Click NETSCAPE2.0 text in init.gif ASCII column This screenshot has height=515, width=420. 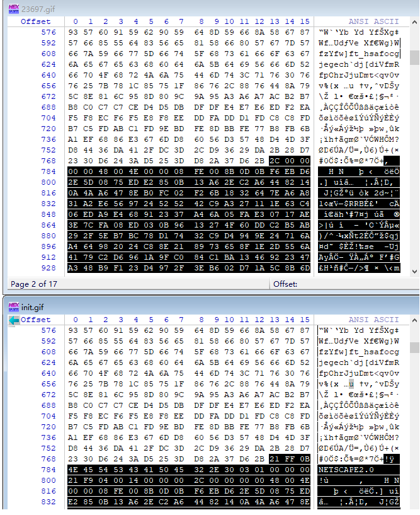click(x=346, y=470)
